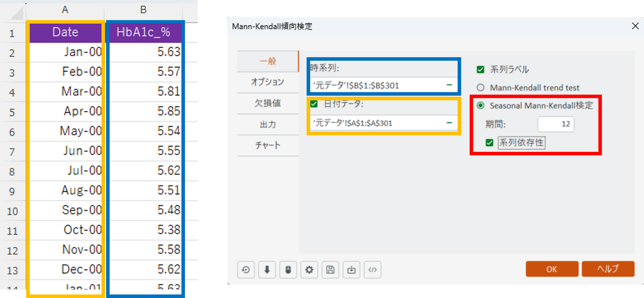Click the ヘルプ button
Screen dimensions: 644x298
608,269
